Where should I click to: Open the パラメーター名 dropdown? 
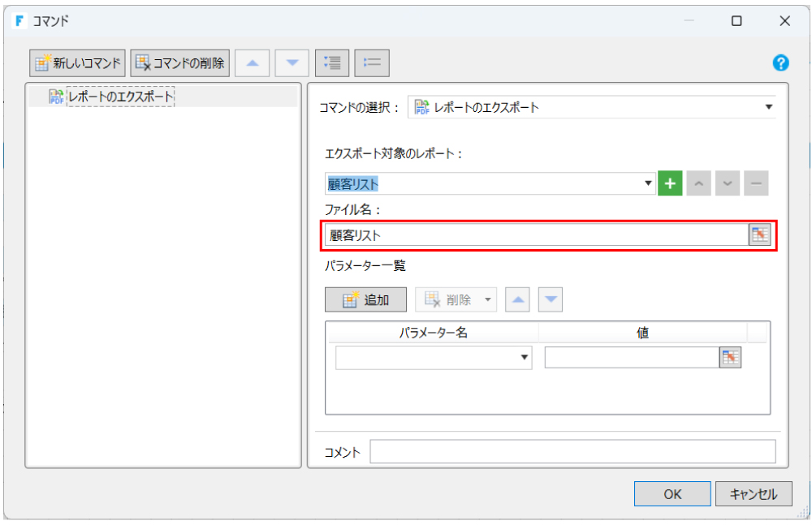[525, 358]
